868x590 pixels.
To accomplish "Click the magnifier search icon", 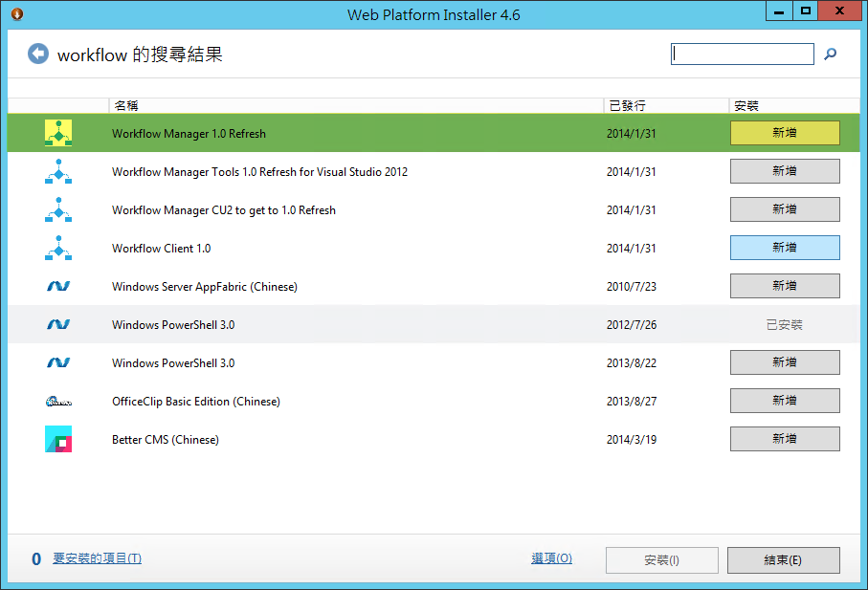I will point(830,54).
